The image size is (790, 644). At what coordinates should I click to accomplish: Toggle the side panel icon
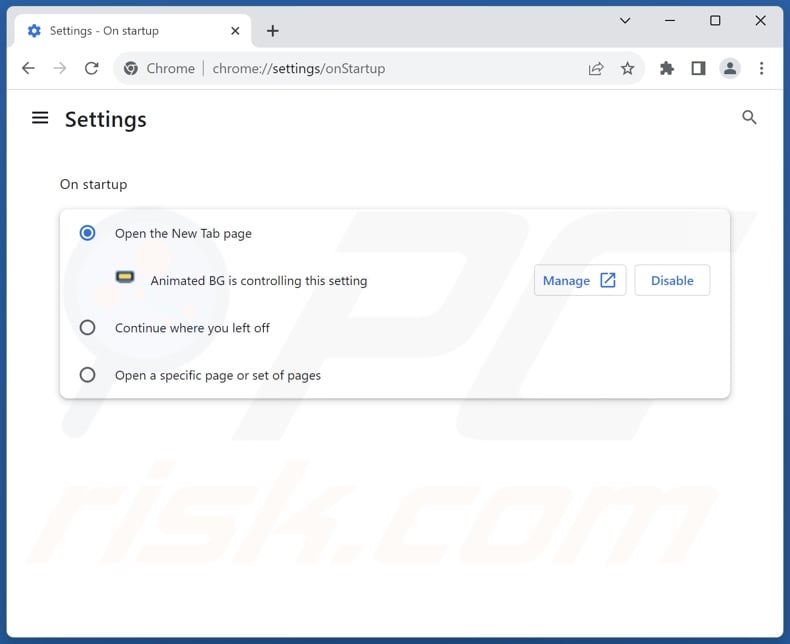698,69
